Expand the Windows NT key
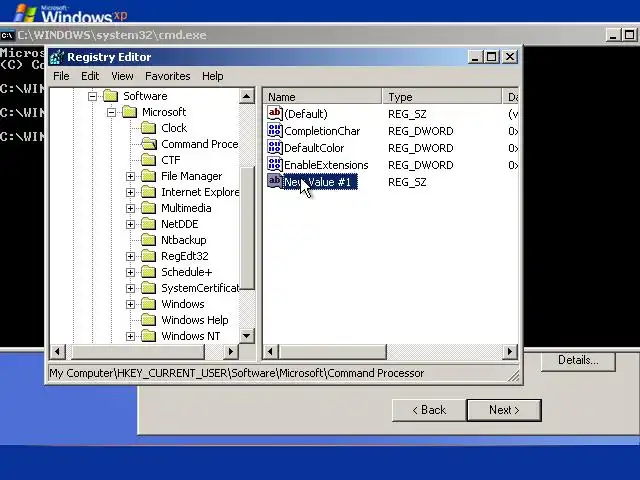This screenshot has width=640, height=480. pyautogui.click(x=130, y=336)
